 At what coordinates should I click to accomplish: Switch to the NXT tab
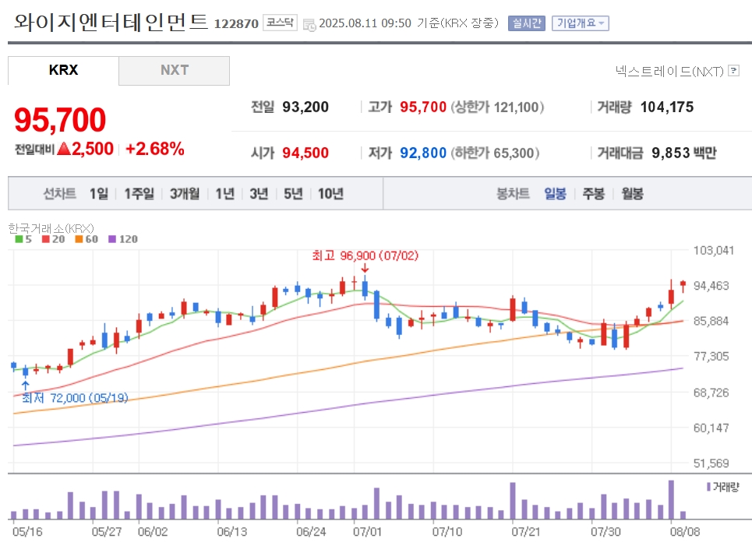[174, 70]
